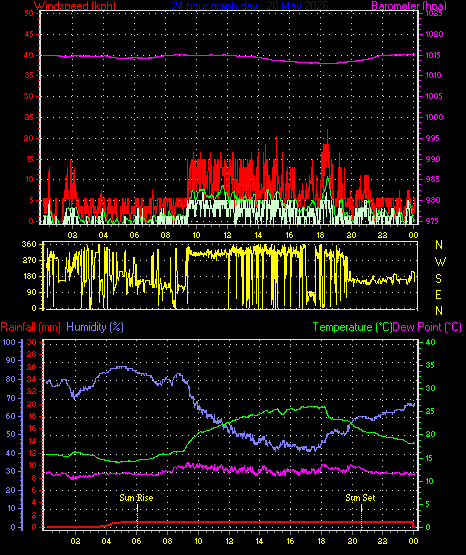This screenshot has width=466, height=555.
Task: Click the 1025 barometer axis value
Action: point(434,14)
